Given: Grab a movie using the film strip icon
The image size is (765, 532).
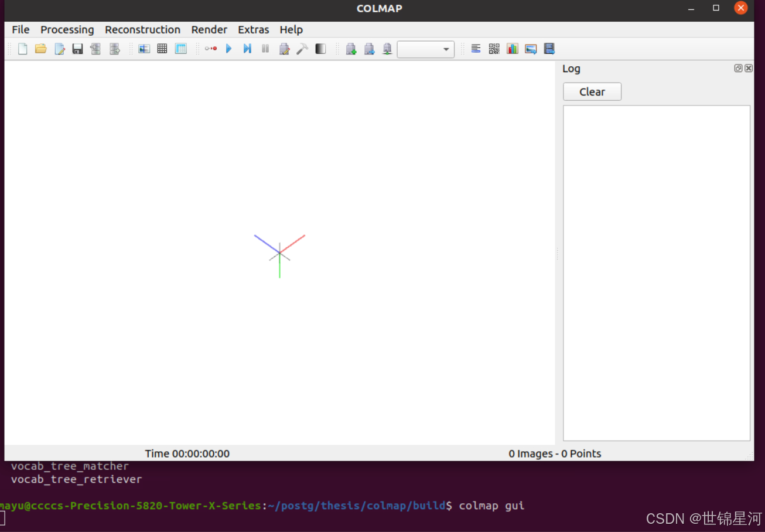Looking at the screenshot, I should [549, 49].
